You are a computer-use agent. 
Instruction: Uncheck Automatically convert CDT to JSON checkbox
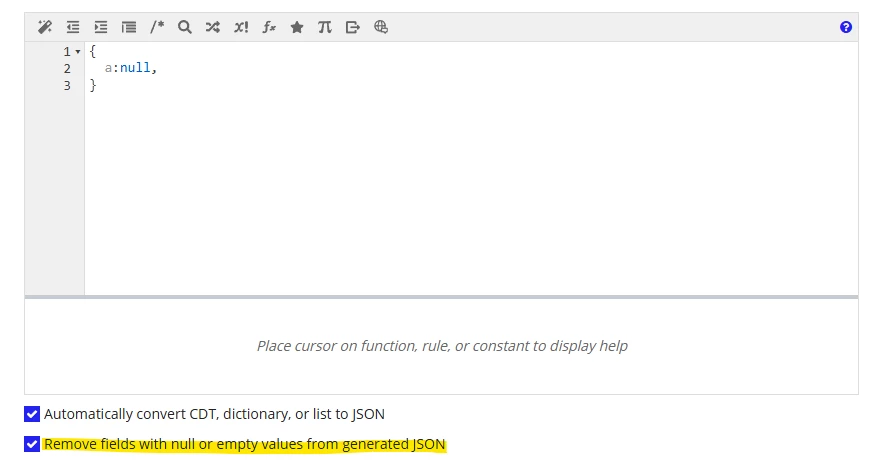32,414
